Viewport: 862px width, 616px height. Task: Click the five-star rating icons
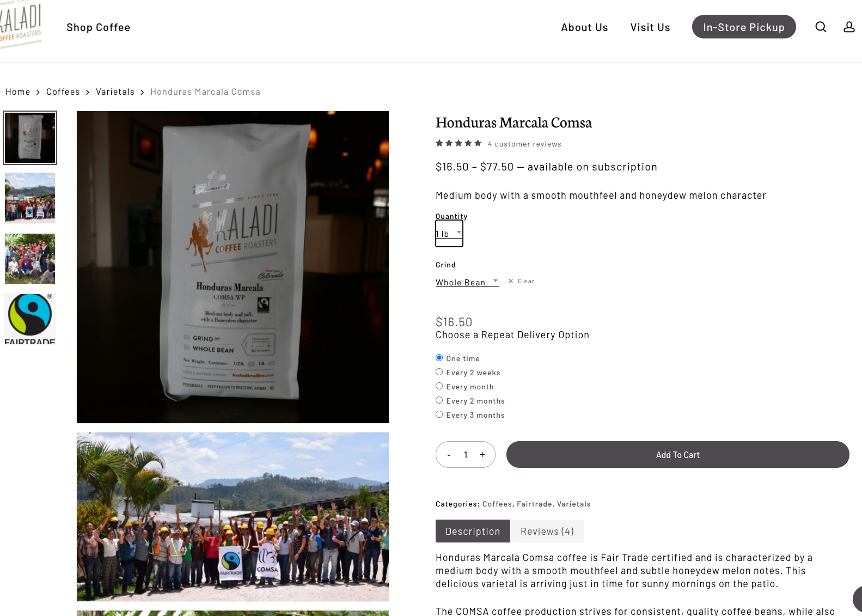pos(458,143)
